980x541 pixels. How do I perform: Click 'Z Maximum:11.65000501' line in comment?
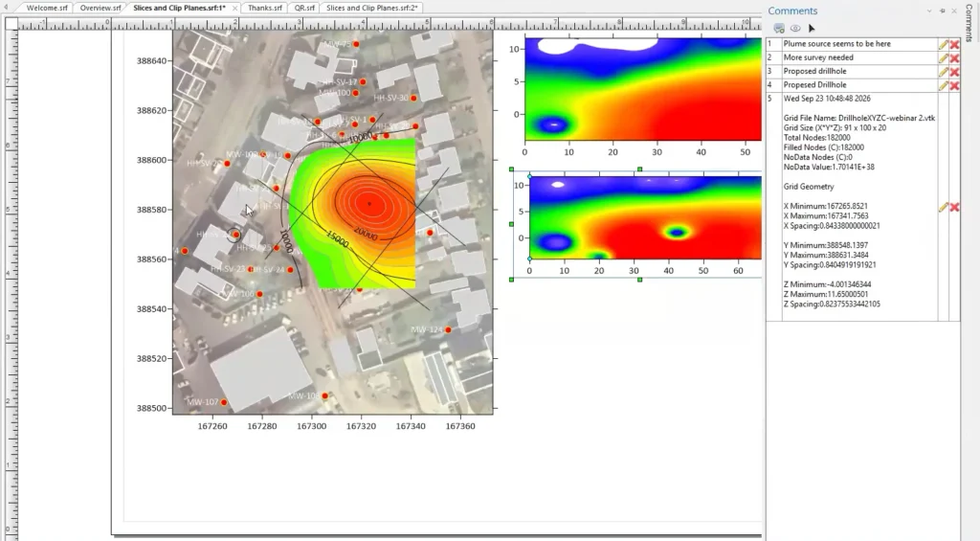point(826,294)
